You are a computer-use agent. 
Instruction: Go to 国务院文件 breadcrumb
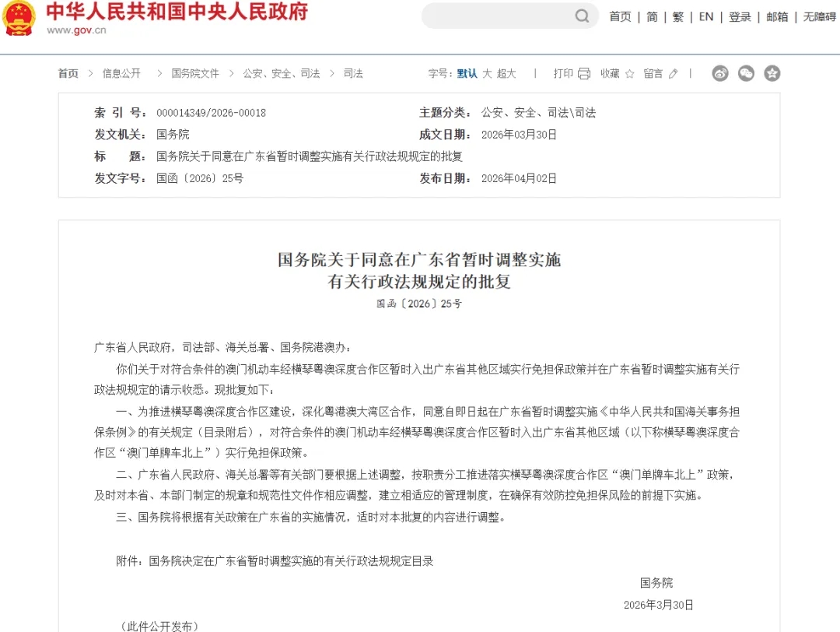point(195,73)
